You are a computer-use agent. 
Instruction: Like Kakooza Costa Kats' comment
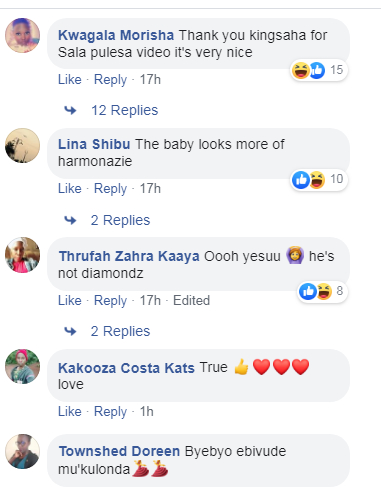pyautogui.click(x=70, y=412)
